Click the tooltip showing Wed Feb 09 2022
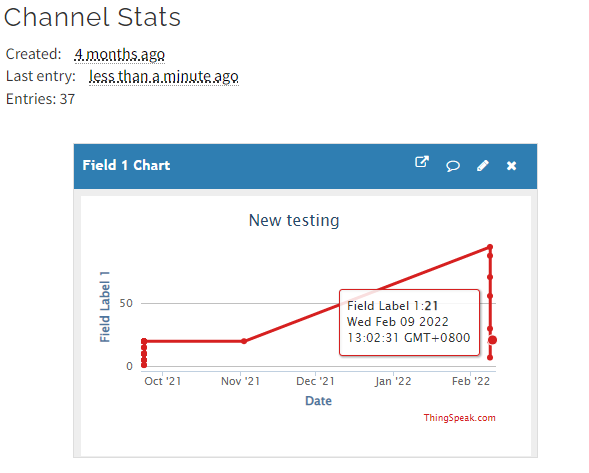The image size is (589, 473). pyautogui.click(x=409, y=322)
